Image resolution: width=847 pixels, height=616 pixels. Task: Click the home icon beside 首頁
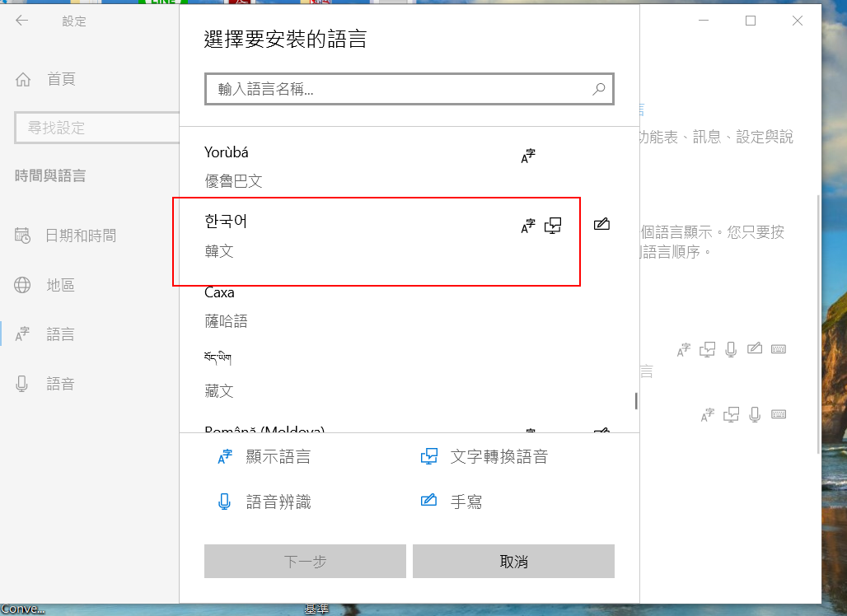click(23, 79)
